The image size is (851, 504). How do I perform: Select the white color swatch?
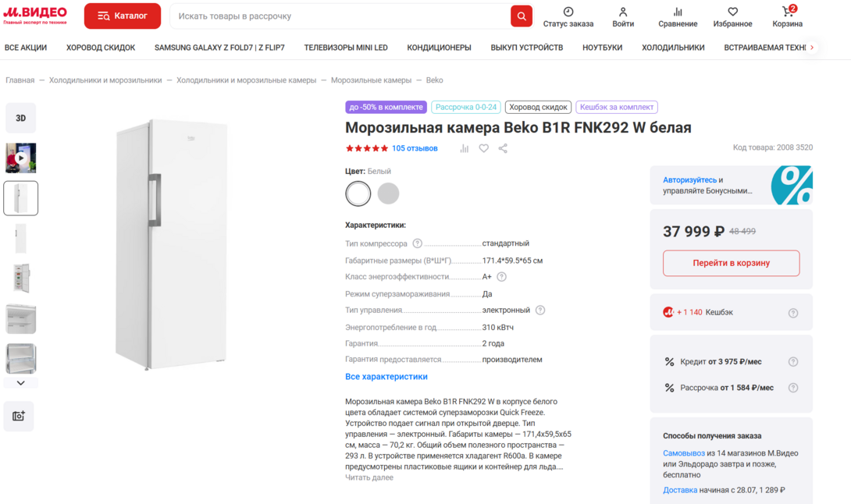[358, 193]
